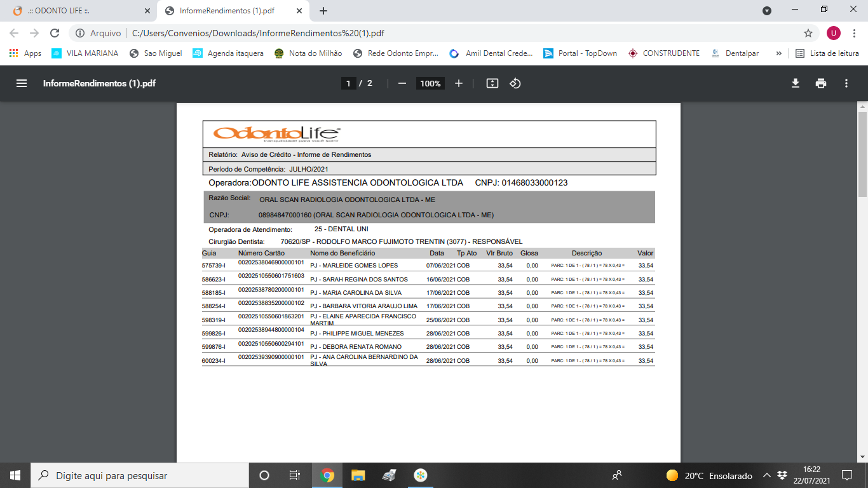868x488 pixels.
Task: Open the Nota do Milhão bookmark
Action: tap(308, 53)
